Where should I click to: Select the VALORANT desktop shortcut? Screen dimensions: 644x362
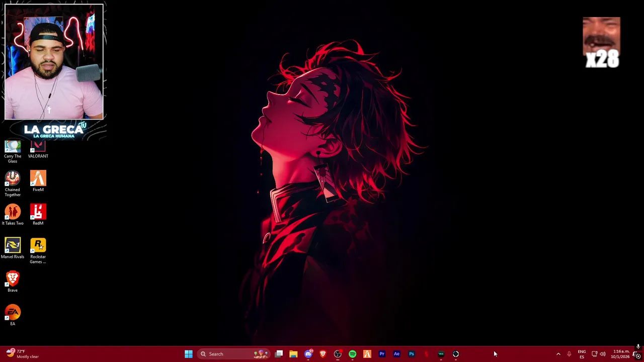point(38,150)
